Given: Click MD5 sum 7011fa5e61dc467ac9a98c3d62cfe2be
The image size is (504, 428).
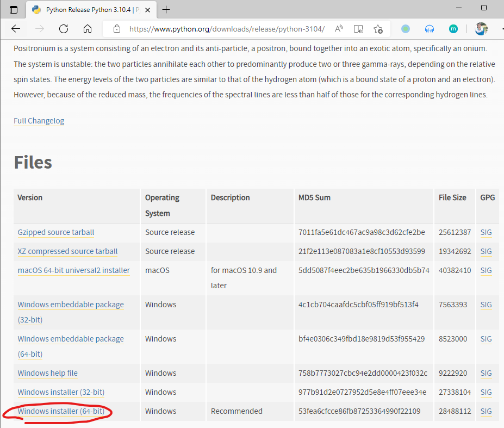Looking at the screenshot, I should point(362,232).
